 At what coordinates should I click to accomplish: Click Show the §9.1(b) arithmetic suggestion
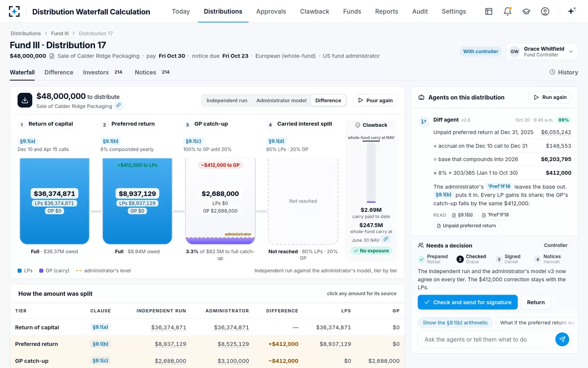pyautogui.click(x=455, y=323)
